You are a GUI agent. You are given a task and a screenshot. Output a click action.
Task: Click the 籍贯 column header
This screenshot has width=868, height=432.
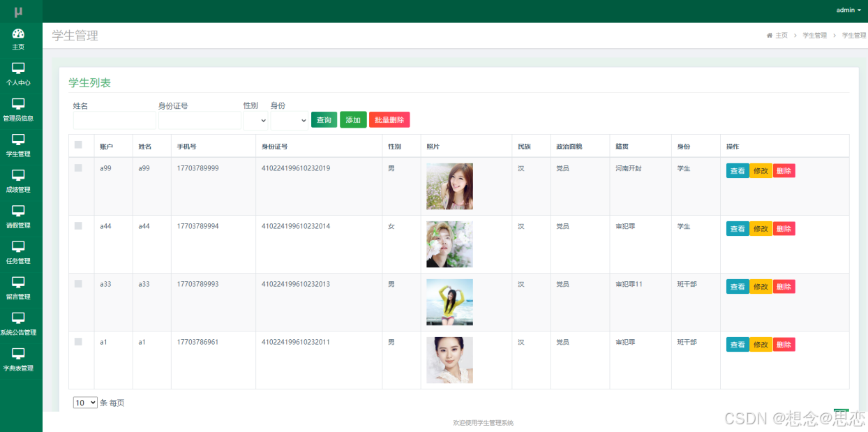pyautogui.click(x=622, y=147)
